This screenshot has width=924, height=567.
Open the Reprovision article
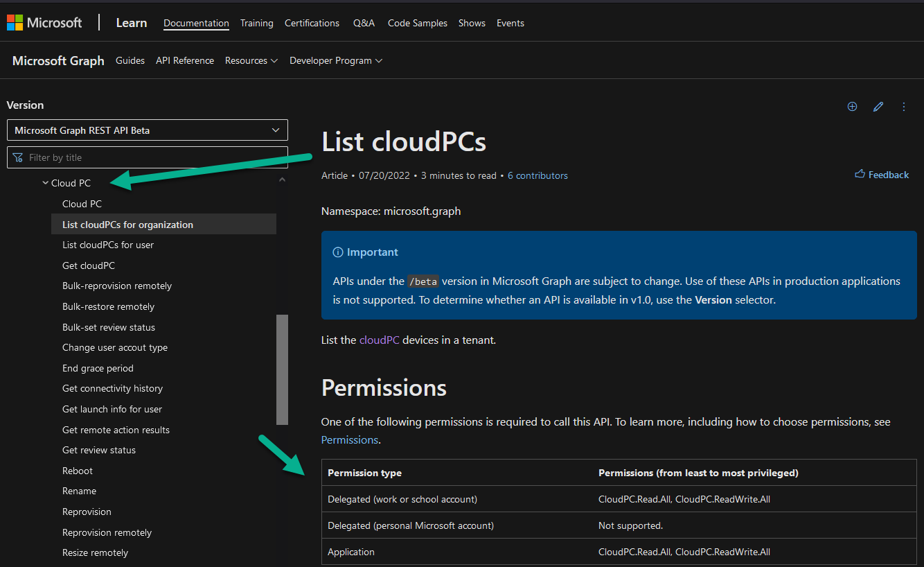[x=87, y=512]
